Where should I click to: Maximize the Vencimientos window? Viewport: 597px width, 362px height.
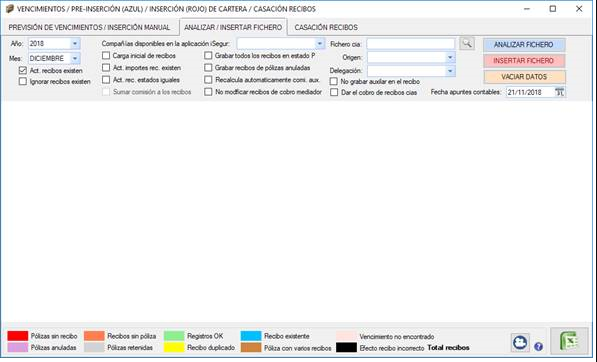[x=553, y=9]
